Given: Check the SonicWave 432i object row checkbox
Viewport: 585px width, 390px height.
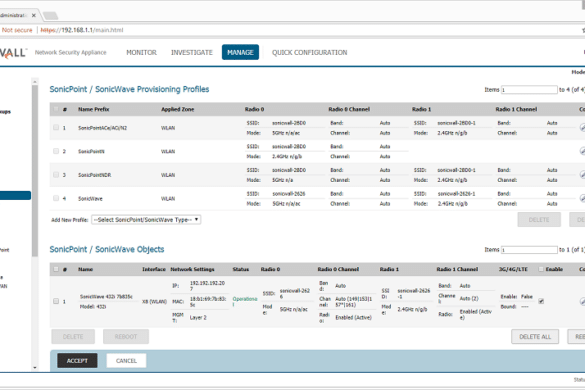Looking at the screenshot, I should click(x=56, y=301).
